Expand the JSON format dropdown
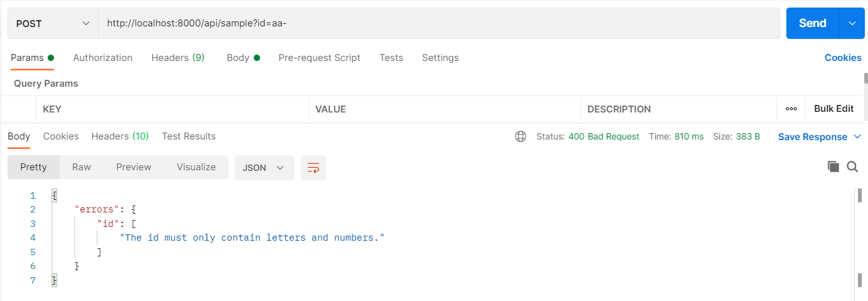This screenshot has height=301, width=868. tap(264, 168)
